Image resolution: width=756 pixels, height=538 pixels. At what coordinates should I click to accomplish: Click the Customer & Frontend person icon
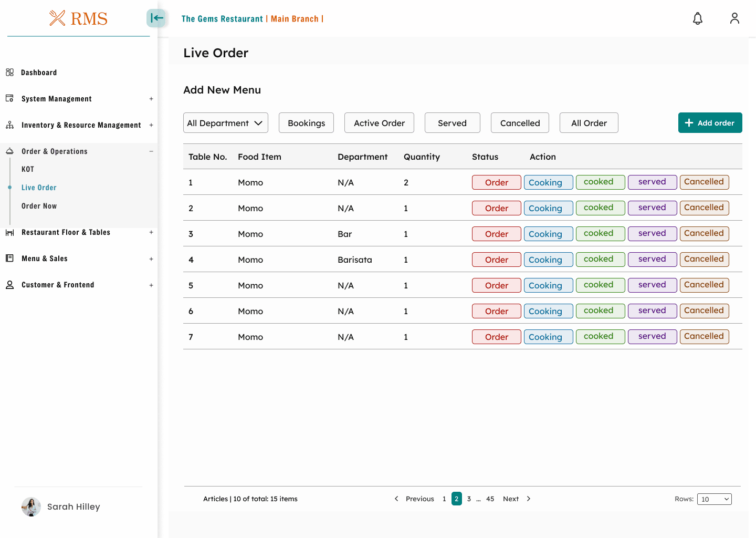coord(9,285)
